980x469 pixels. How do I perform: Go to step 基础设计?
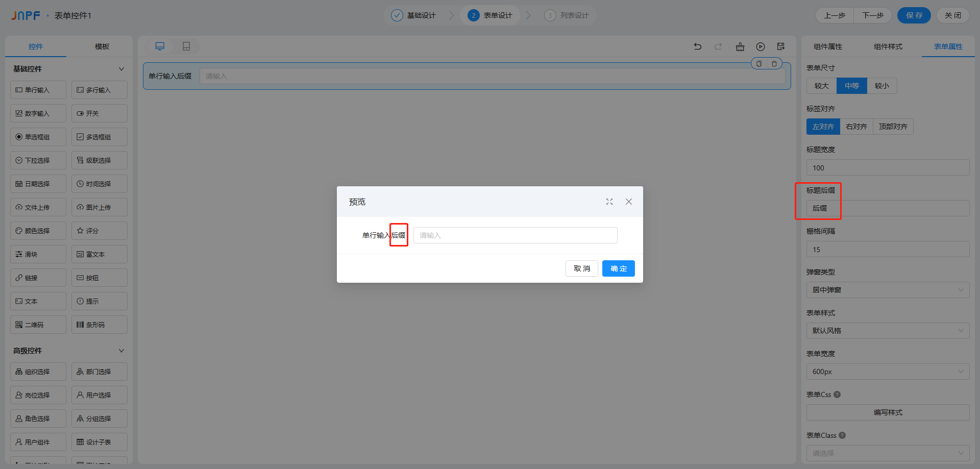[x=414, y=15]
